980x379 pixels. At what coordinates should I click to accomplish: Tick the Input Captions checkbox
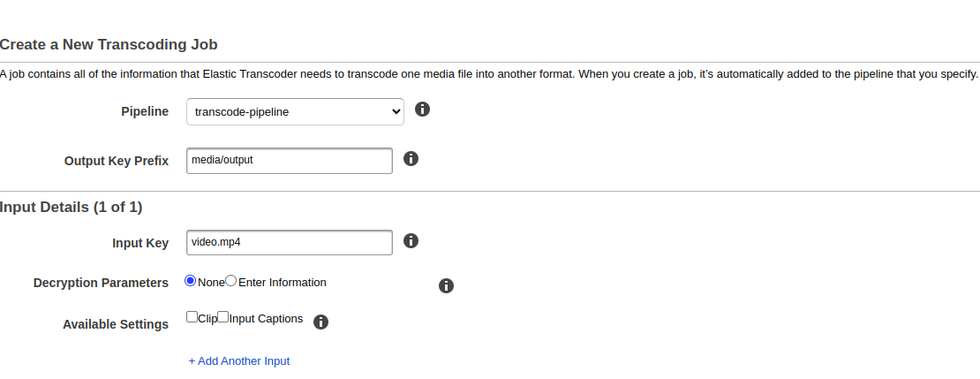point(223,316)
